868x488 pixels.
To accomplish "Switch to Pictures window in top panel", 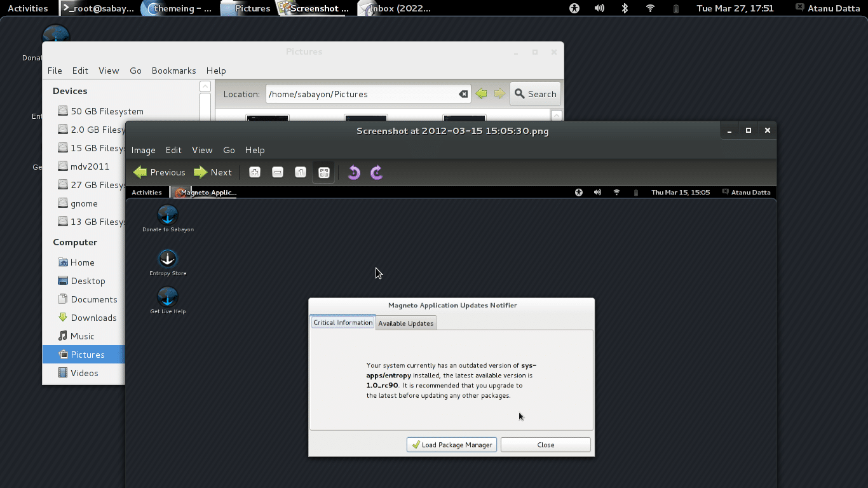I will click(x=247, y=8).
